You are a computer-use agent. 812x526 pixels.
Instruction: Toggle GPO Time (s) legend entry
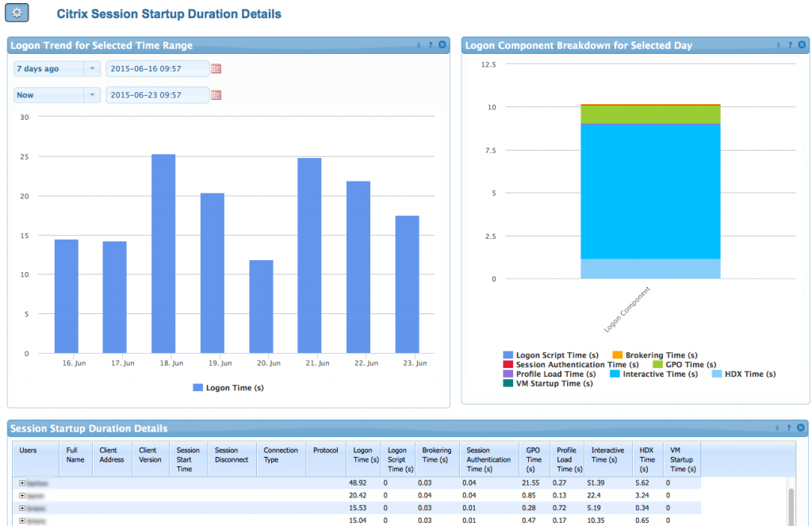tap(684, 364)
